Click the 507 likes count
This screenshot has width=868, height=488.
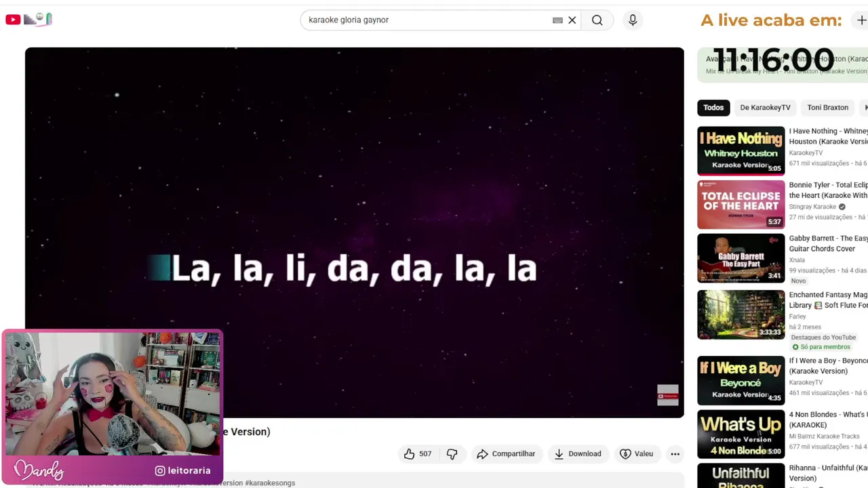pos(425,454)
